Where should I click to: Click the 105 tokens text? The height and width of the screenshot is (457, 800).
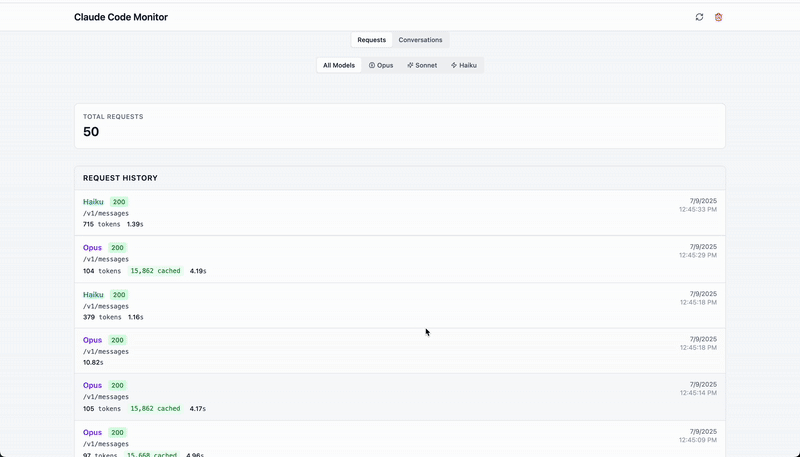pos(102,409)
